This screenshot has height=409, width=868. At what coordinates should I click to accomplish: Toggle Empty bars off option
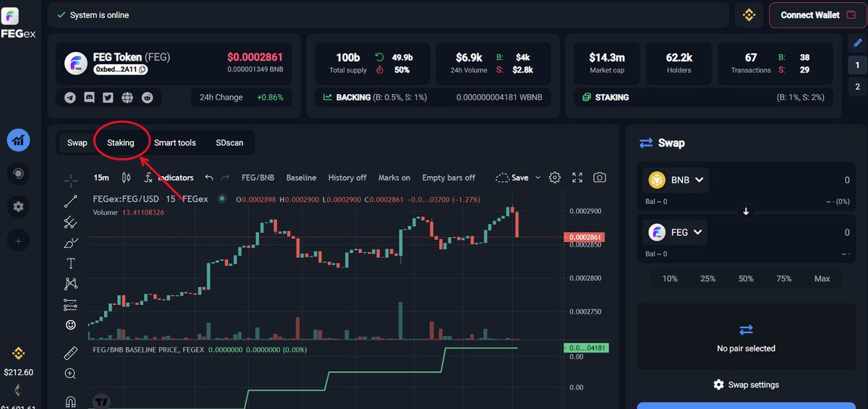point(448,178)
